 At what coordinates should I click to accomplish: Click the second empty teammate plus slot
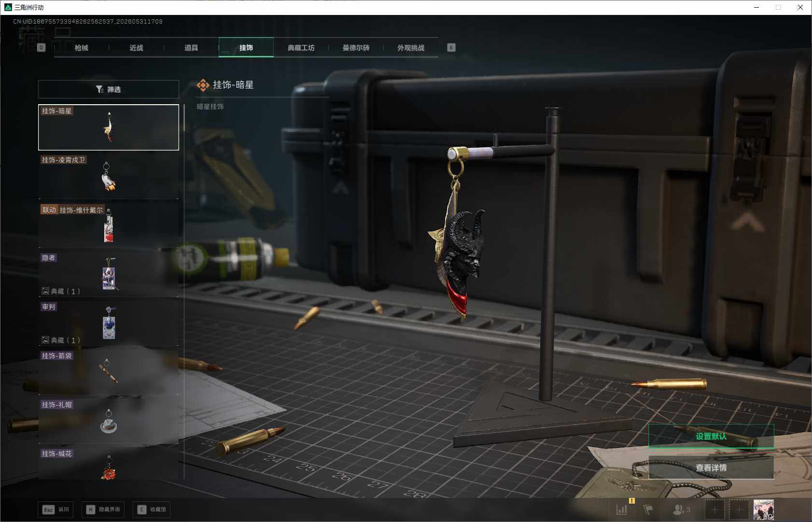(x=739, y=509)
